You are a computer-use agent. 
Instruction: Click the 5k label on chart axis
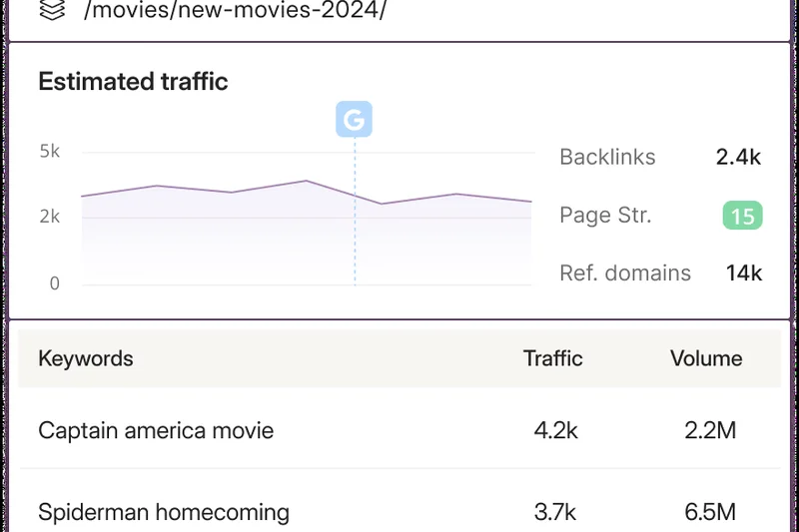[x=49, y=152]
